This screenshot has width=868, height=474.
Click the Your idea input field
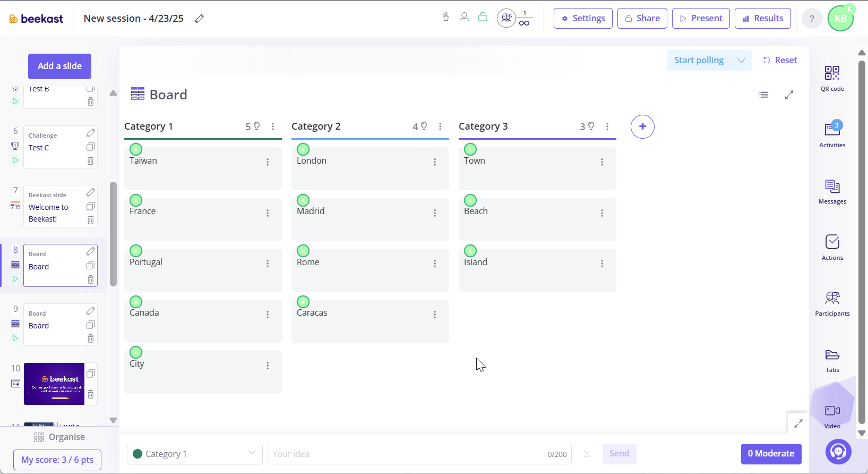click(x=419, y=454)
